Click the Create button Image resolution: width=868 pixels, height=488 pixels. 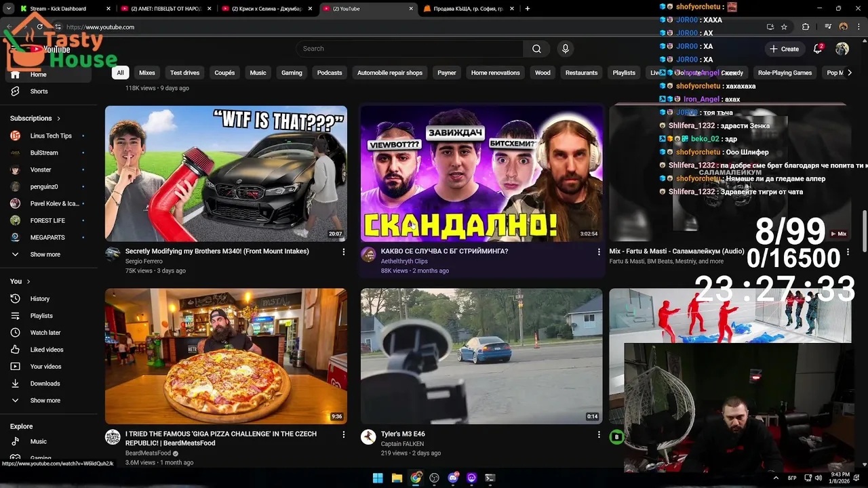click(785, 49)
